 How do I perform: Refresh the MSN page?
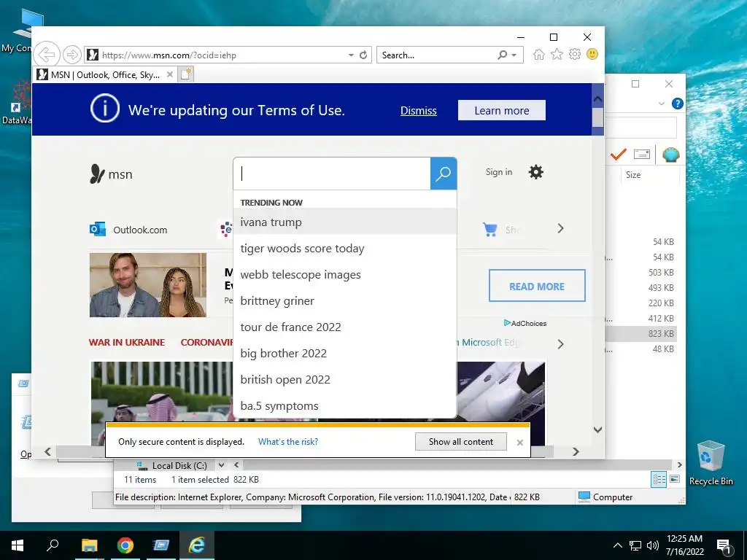[363, 55]
